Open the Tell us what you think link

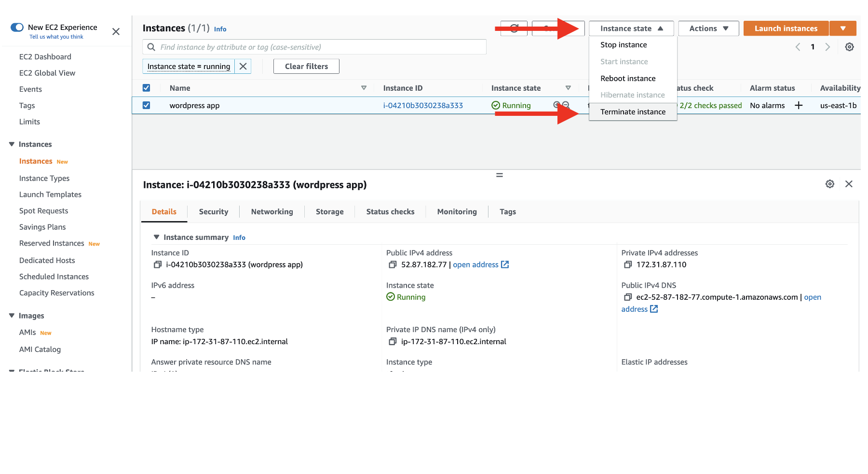(x=56, y=37)
